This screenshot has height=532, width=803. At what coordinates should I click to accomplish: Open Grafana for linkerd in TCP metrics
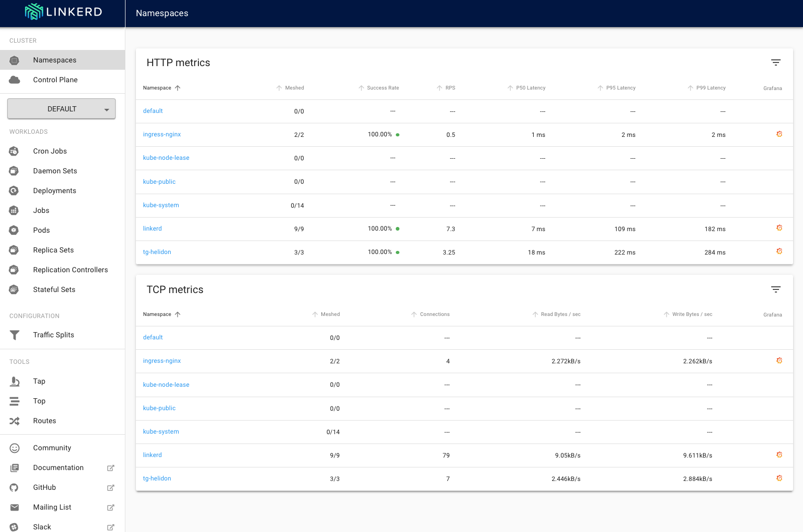(779, 455)
